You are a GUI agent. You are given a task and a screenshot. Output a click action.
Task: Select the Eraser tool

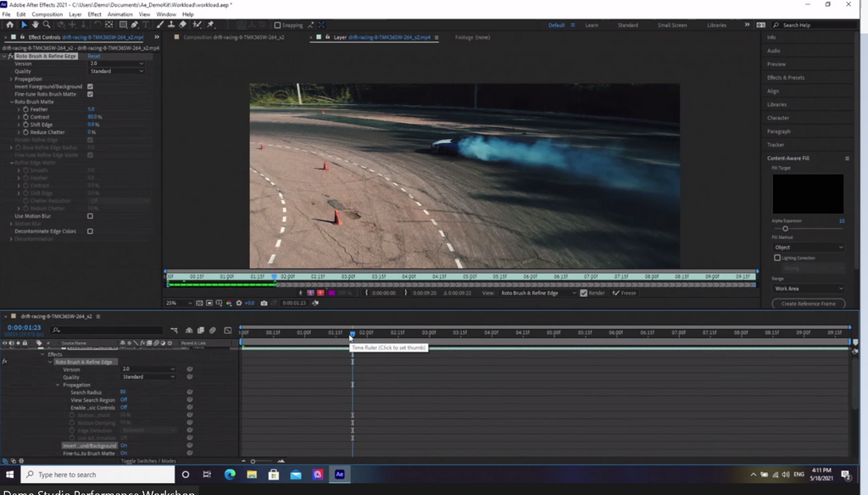pos(183,25)
